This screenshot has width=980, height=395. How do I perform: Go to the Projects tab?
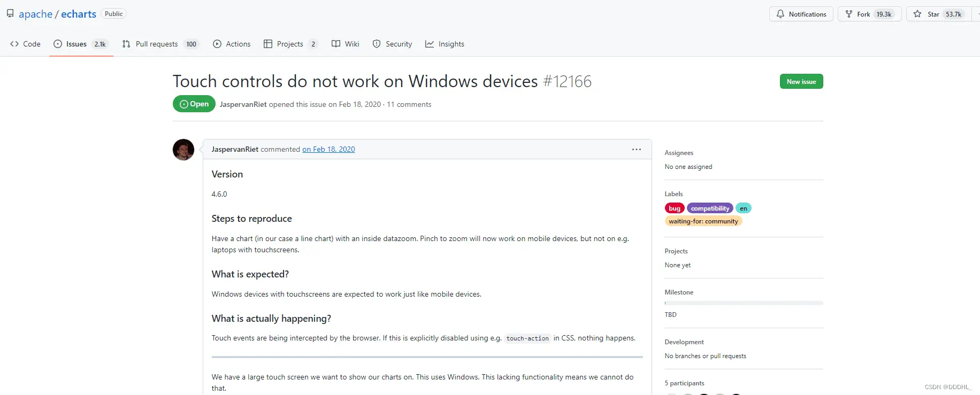(290, 44)
